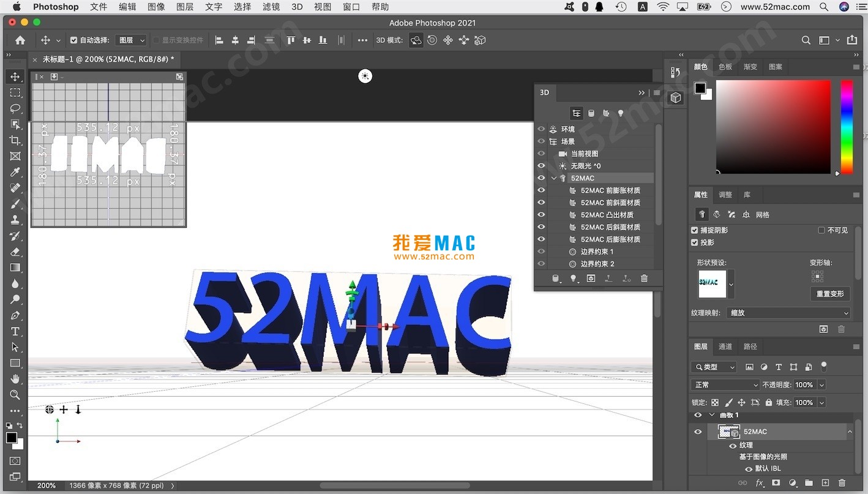The height and width of the screenshot is (494, 868).
Task: Select the Lasso tool
Action: [x=15, y=108]
